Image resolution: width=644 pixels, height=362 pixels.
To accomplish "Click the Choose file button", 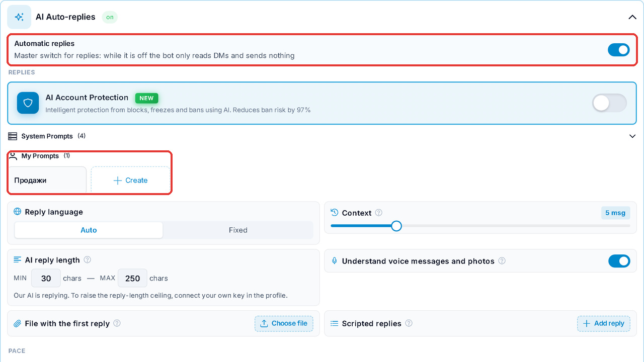I will coord(284,323).
